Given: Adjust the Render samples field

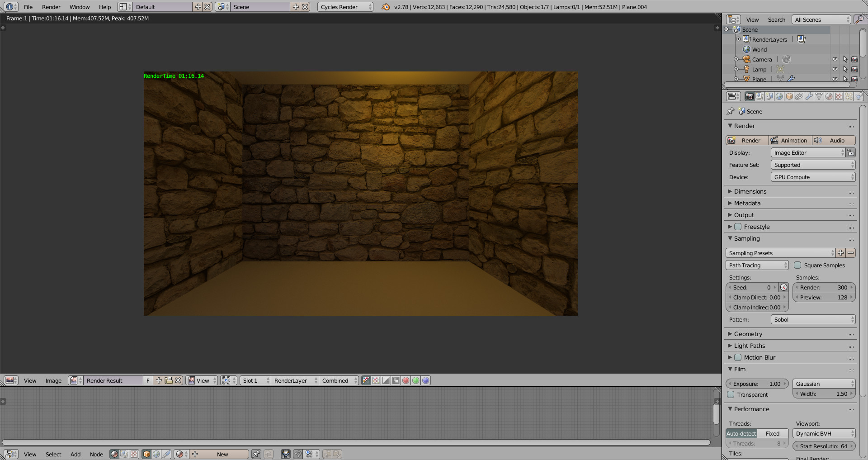Looking at the screenshot, I should click(x=824, y=288).
